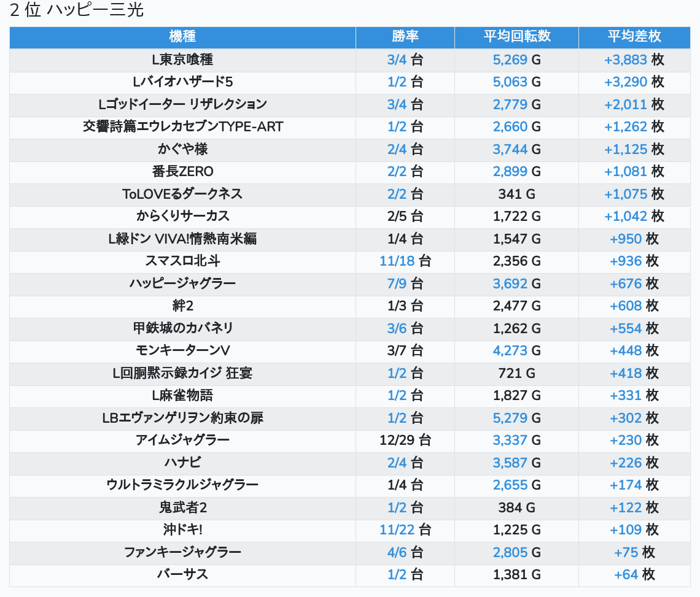Image resolution: width=700 pixels, height=597 pixels.
Task: Sort by the 平均回転数 header
Action: pyautogui.click(x=516, y=37)
